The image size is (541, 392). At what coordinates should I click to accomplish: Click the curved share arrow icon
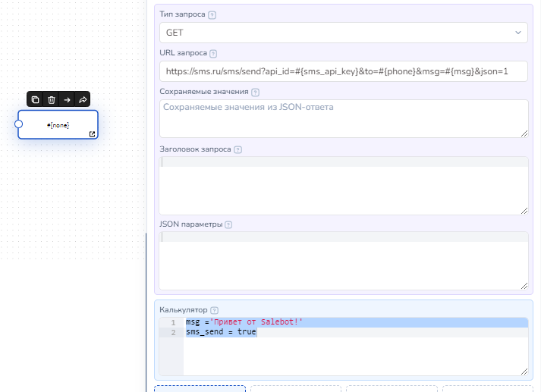pyautogui.click(x=83, y=99)
